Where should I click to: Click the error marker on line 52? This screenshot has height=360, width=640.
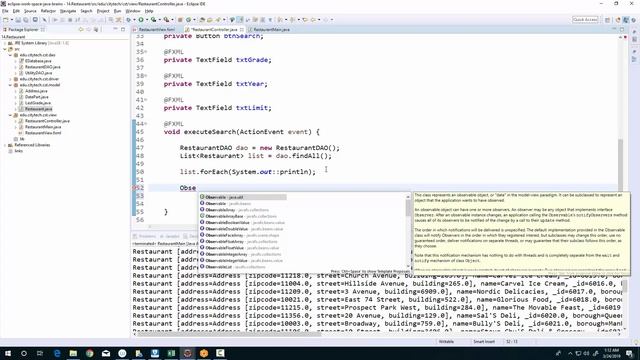tap(135, 188)
